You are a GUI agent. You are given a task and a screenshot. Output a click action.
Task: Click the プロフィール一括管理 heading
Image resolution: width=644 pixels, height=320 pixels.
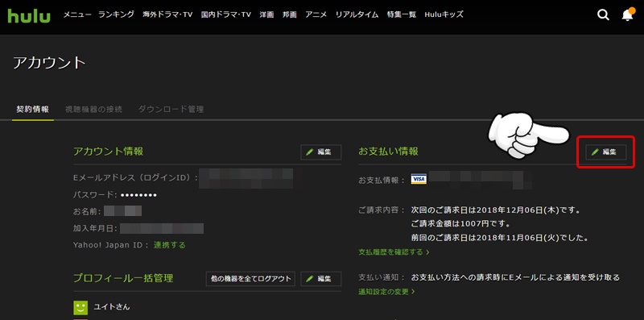(123, 278)
